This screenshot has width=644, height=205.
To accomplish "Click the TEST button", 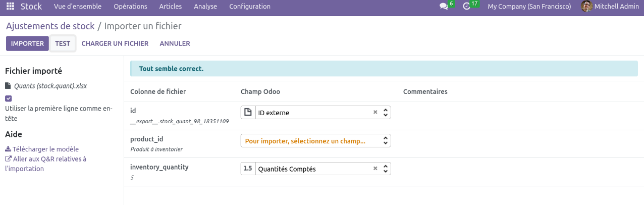I will click(63, 43).
